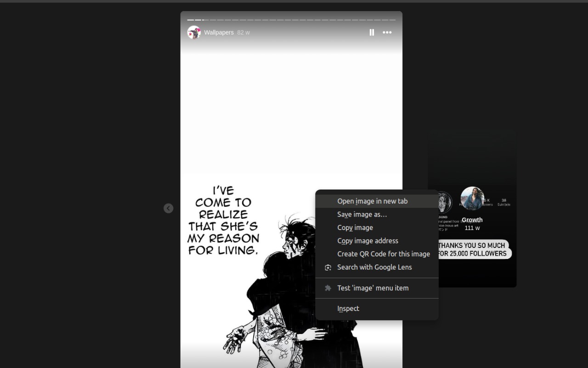Go to previous story with left arrow
This screenshot has height=368, width=588.
pos(169,208)
